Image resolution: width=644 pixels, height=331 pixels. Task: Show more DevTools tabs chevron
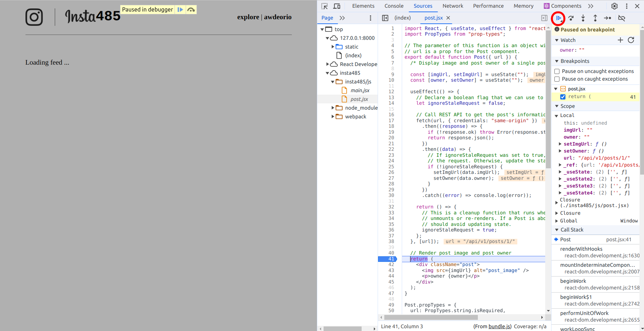[591, 6]
